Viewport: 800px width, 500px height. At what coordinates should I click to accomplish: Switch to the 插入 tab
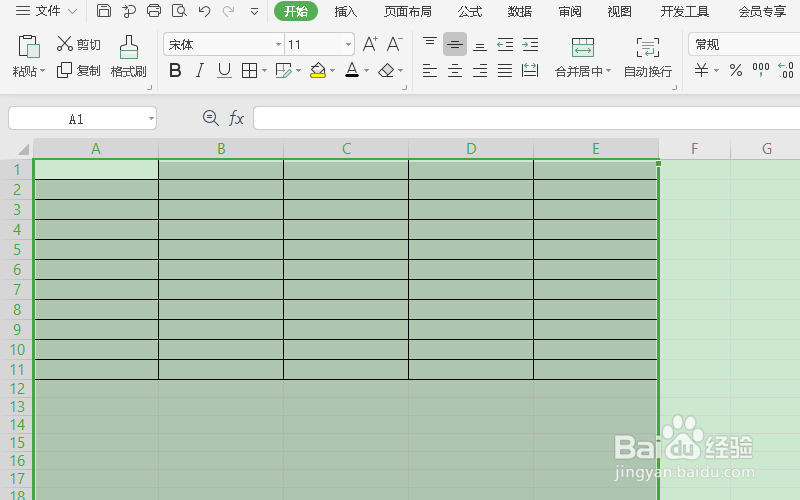[345, 11]
